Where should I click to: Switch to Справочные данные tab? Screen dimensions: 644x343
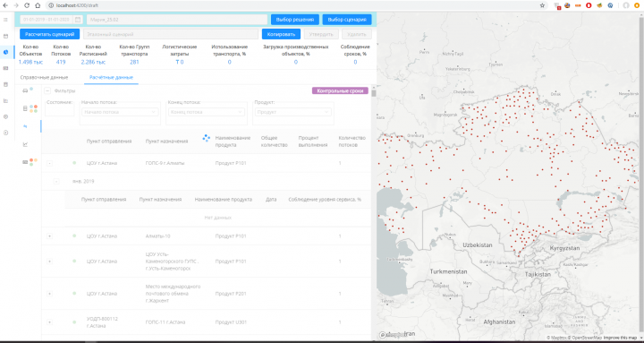click(45, 77)
